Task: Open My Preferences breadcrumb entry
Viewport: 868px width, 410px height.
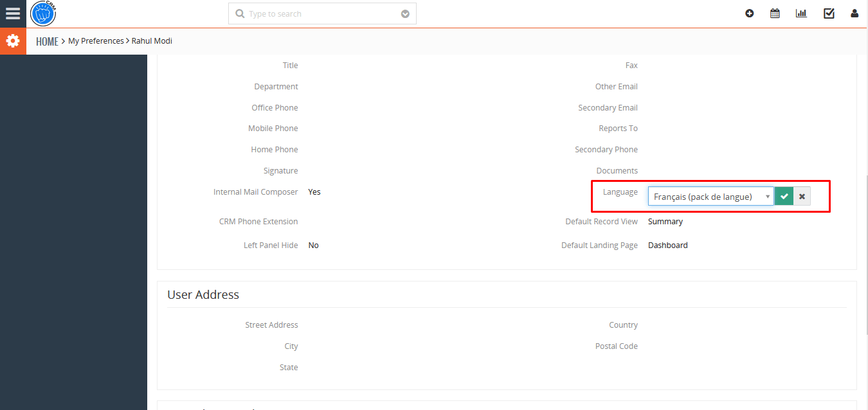Action: (x=96, y=40)
